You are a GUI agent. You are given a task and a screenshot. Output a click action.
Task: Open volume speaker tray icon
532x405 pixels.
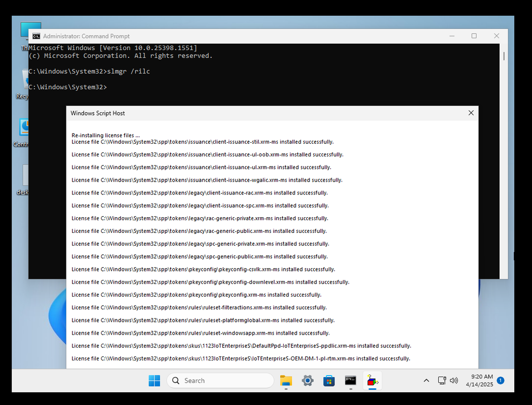click(x=453, y=381)
